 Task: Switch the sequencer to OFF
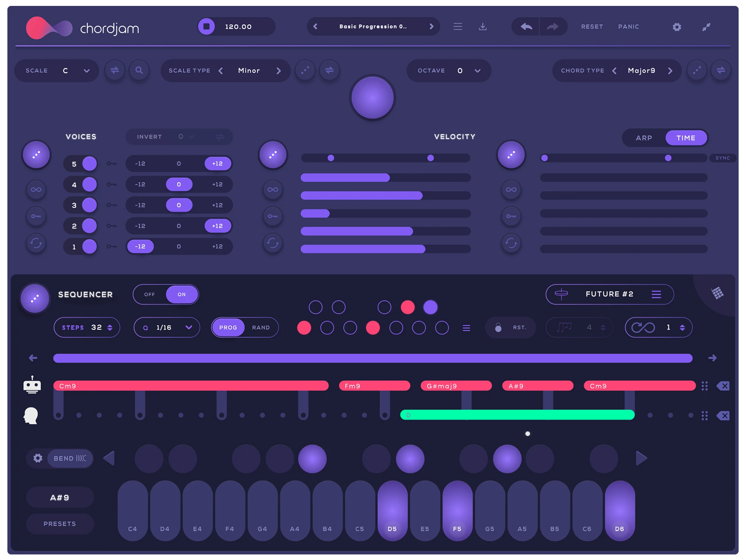pos(150,294)
